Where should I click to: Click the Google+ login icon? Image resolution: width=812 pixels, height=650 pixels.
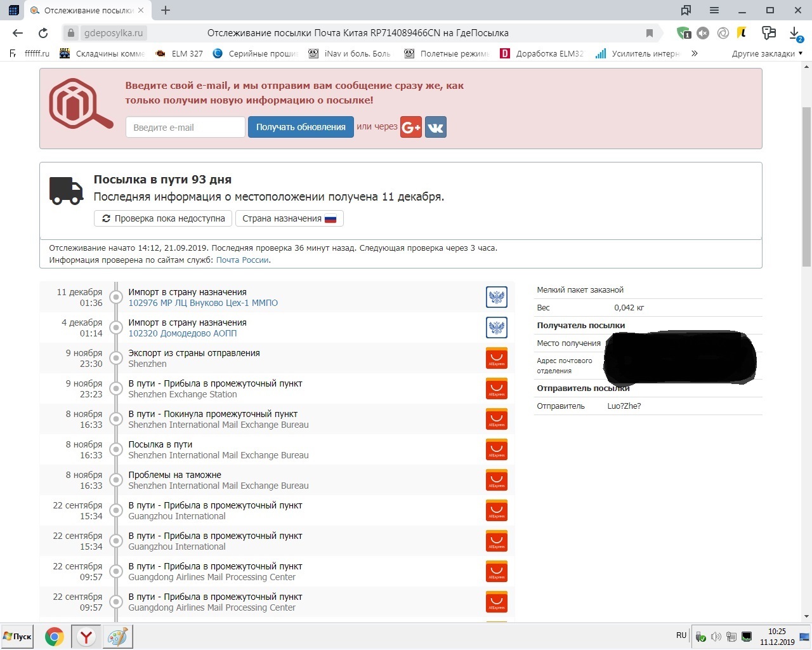(x=411, y=127)
